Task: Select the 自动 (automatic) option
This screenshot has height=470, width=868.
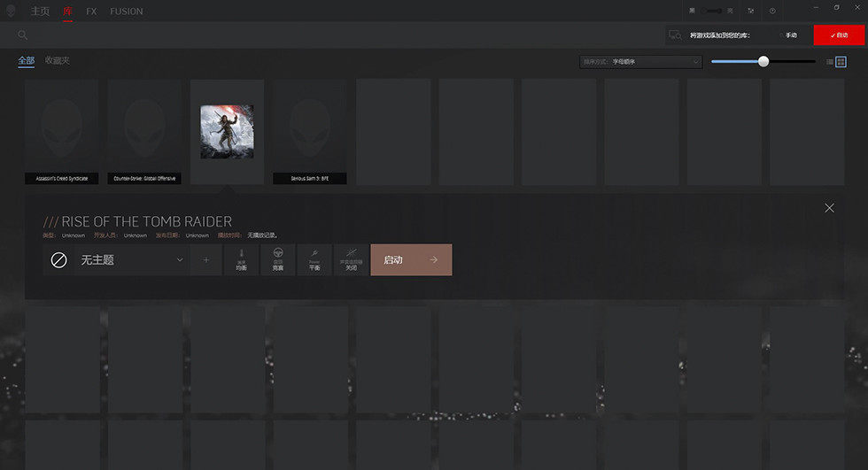Action: tap(838, 35)
